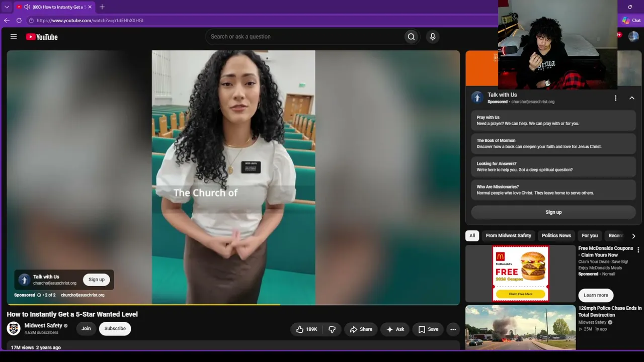Show more filter chips with right chevron
The height and width of the screenshot is (362, 644).
(633, 236)
